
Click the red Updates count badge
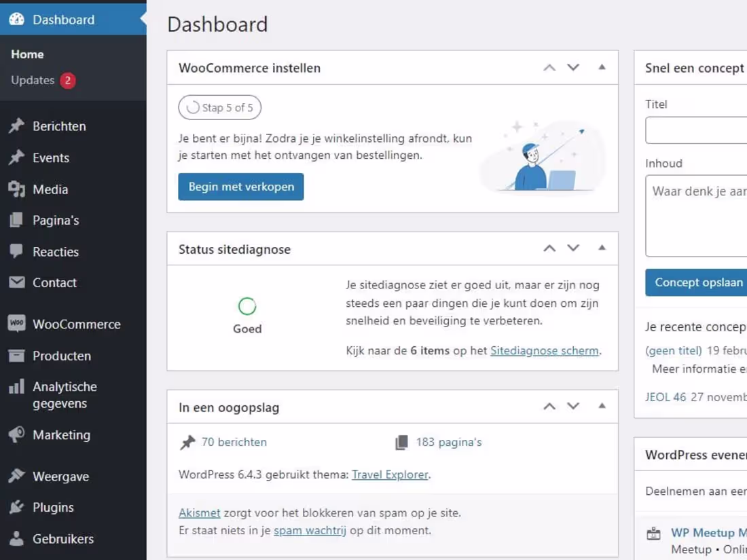coord(68,81)
